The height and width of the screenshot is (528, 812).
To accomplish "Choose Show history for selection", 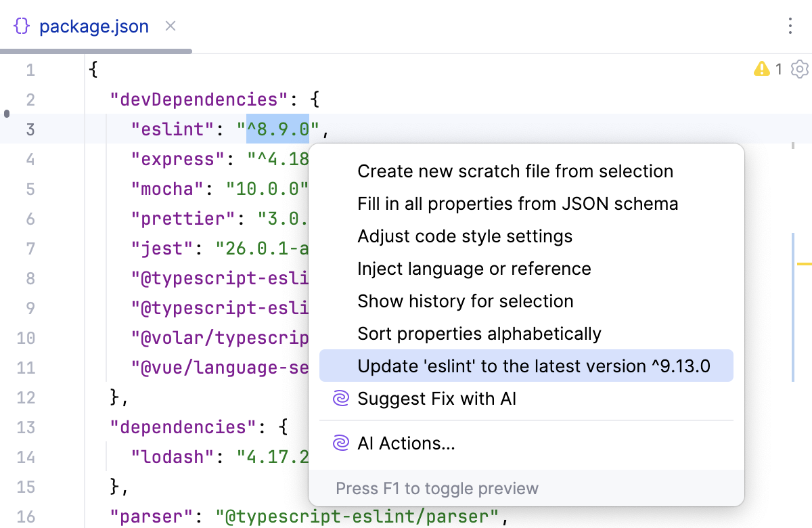I will click(466, 301).
